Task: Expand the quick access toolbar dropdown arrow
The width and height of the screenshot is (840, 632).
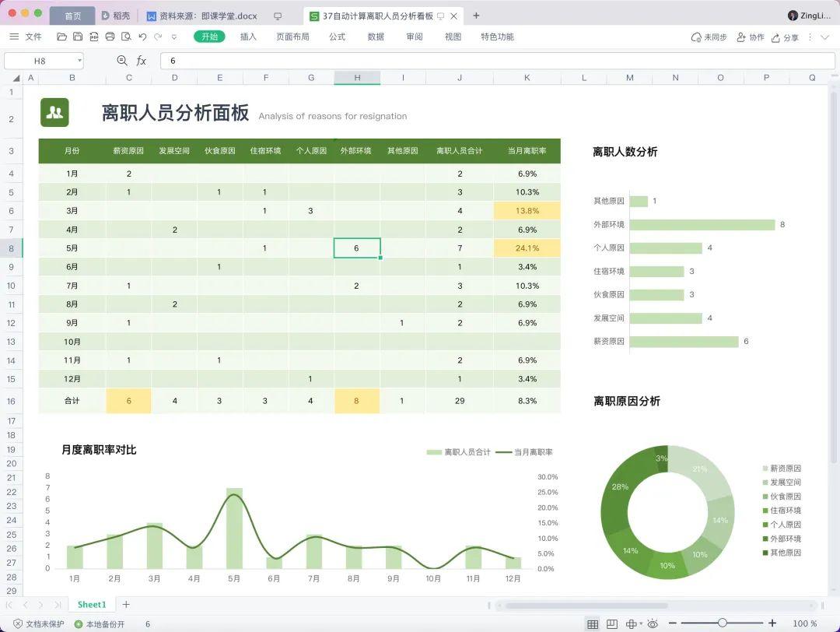Action: point(173,37)
